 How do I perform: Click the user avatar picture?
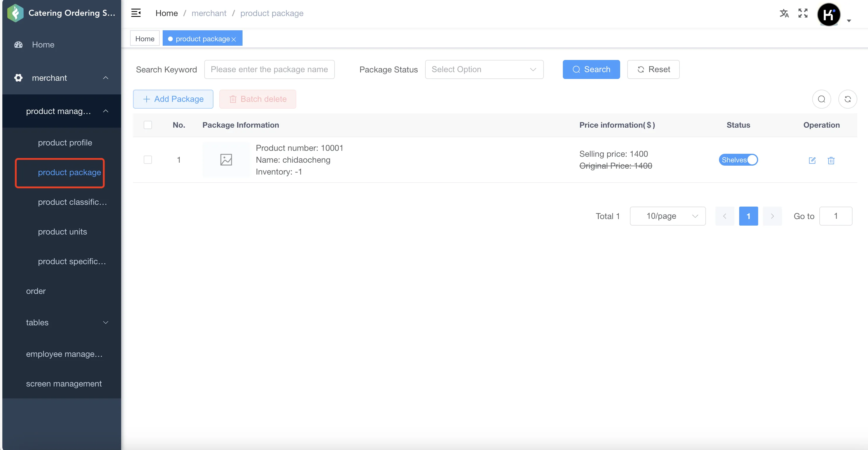click(829, 15)
